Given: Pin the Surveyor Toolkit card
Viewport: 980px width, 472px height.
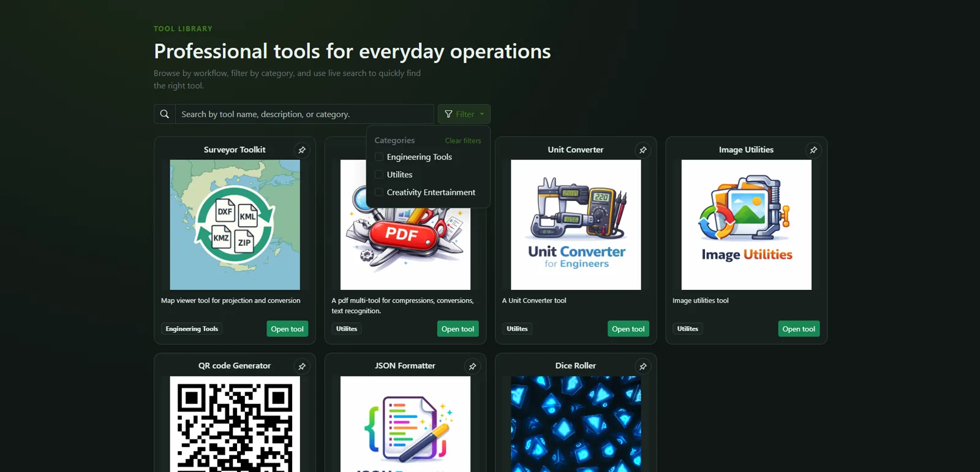Looking at the screenshot, I should click(302, 150).
